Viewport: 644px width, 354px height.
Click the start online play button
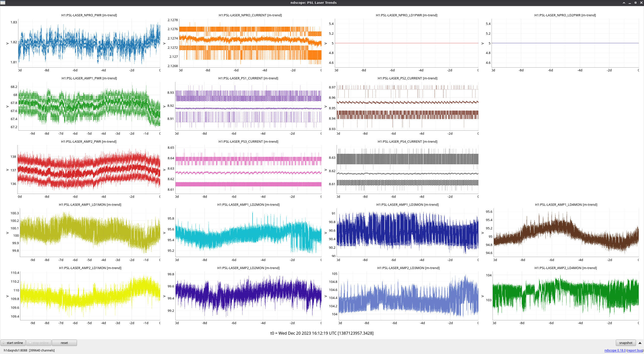click(x=13, y=343)
